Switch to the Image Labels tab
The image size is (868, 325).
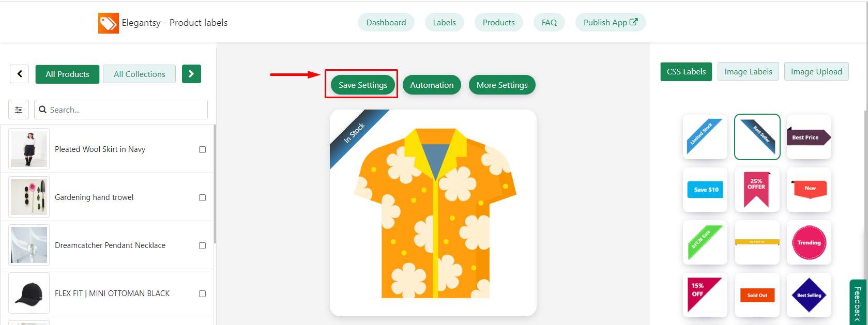coord(748,71)
